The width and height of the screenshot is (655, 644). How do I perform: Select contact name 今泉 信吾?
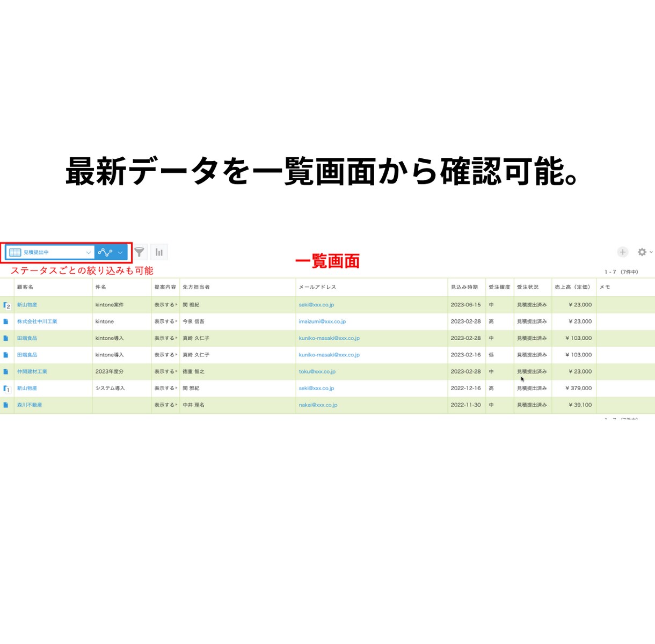click(193, 321)
